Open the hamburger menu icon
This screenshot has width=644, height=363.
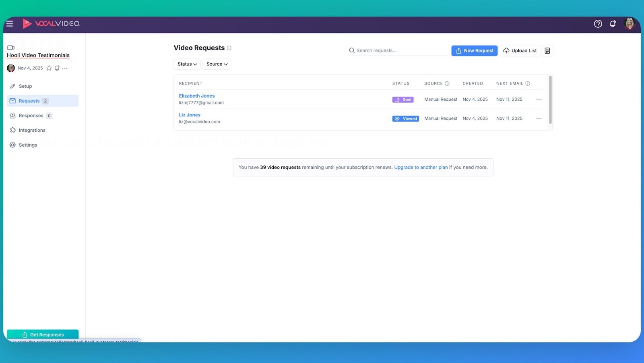10,24
